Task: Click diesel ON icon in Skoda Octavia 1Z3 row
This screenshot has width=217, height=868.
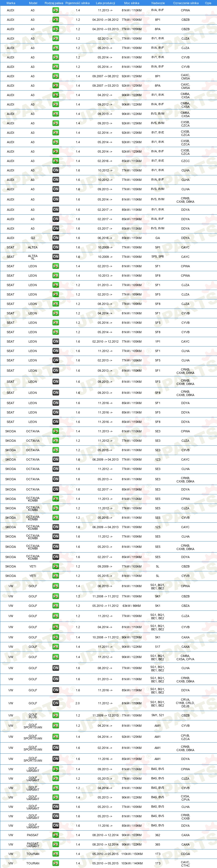Action: tap(56, 459)
